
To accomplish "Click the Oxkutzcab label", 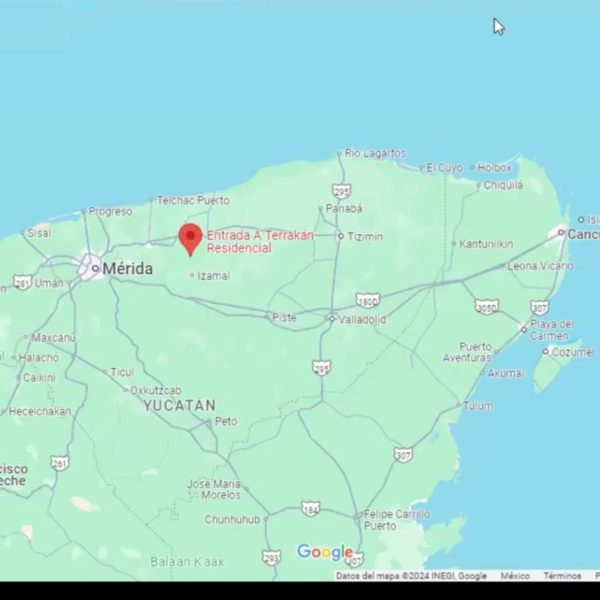I will tap(156, 391).
